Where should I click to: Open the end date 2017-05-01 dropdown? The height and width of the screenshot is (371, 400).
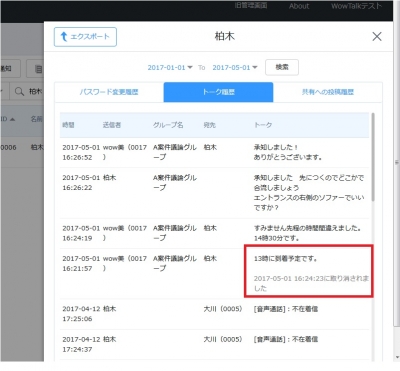click(x=235, y=67)
